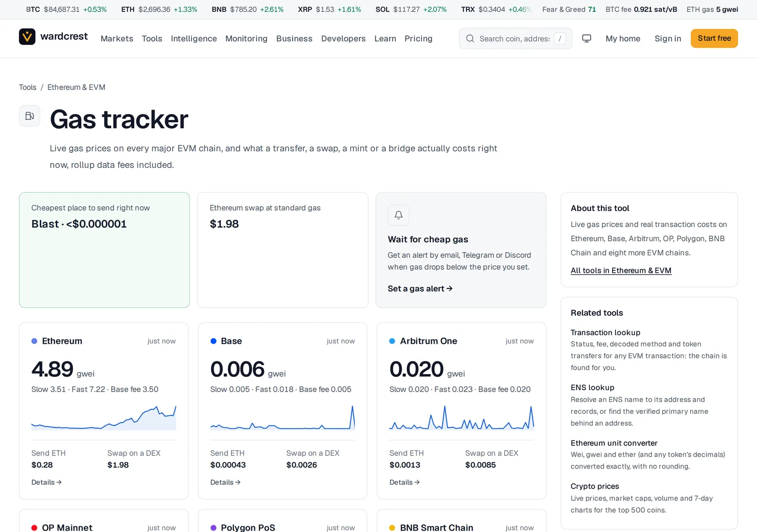Click the monitor display theme icon
757x532 pixels.
tap(587, 38)
